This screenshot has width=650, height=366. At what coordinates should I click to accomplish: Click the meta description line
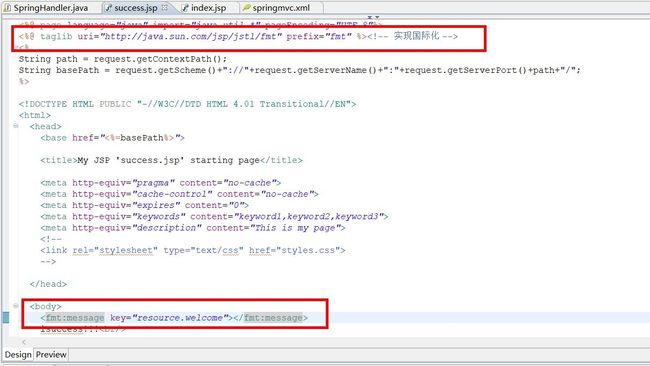[x=193, y=228]
